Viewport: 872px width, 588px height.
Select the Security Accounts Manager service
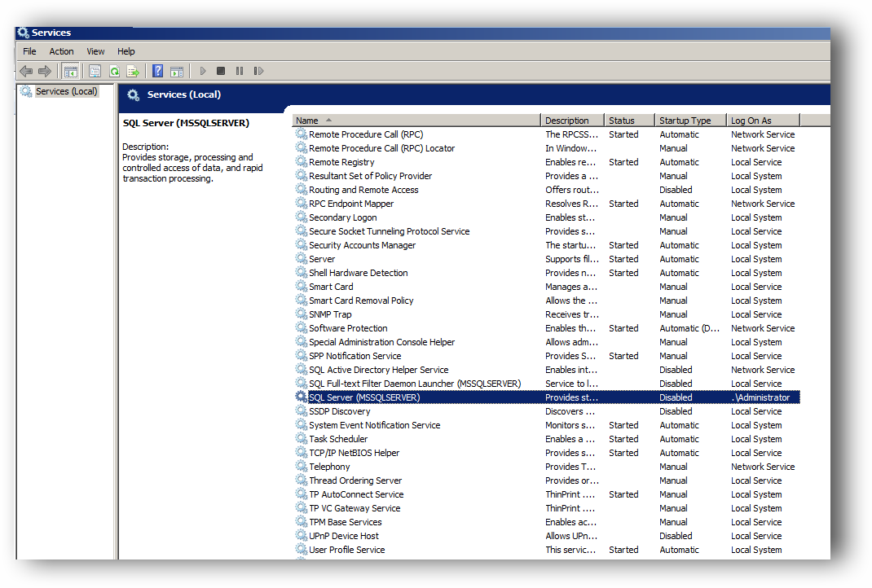tap(546, 245)
